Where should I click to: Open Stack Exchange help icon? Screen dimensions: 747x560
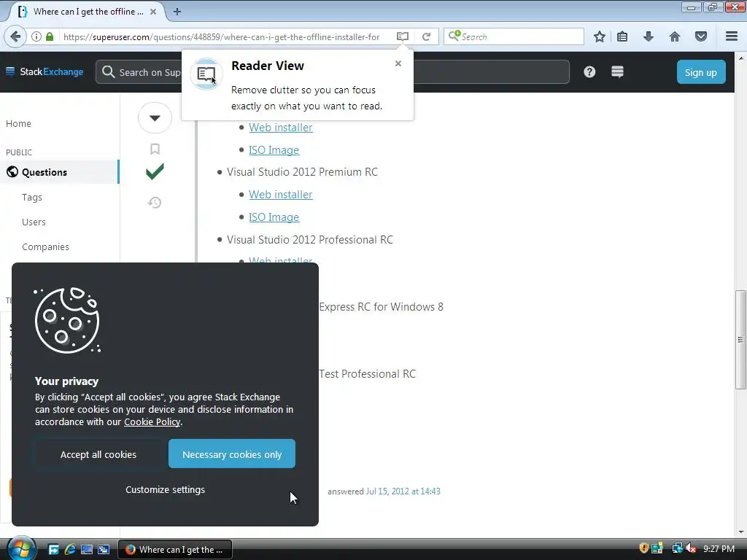pyautogui.click(x=589, y=72)
